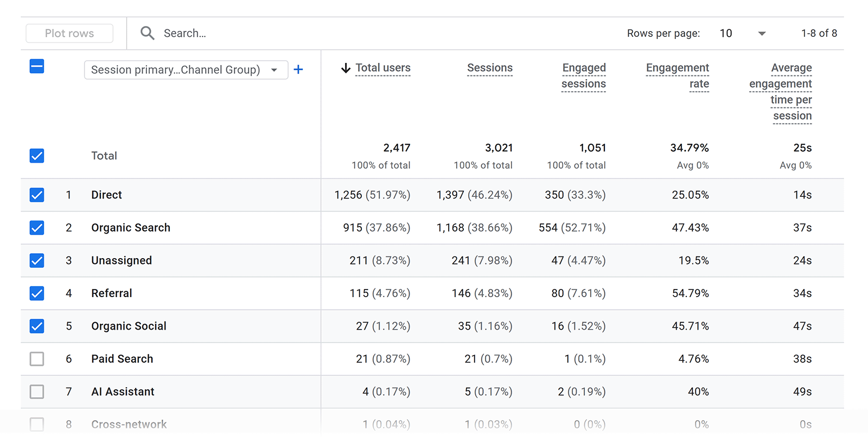
Task: Check the Cross-network row checkbox
Action: coord(37,424)
